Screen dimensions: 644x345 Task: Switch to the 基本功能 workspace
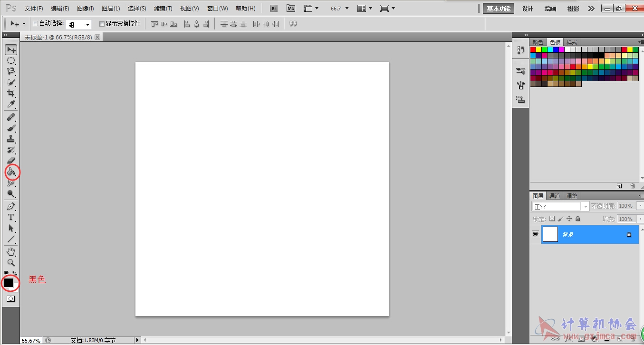tap(499, 9)
